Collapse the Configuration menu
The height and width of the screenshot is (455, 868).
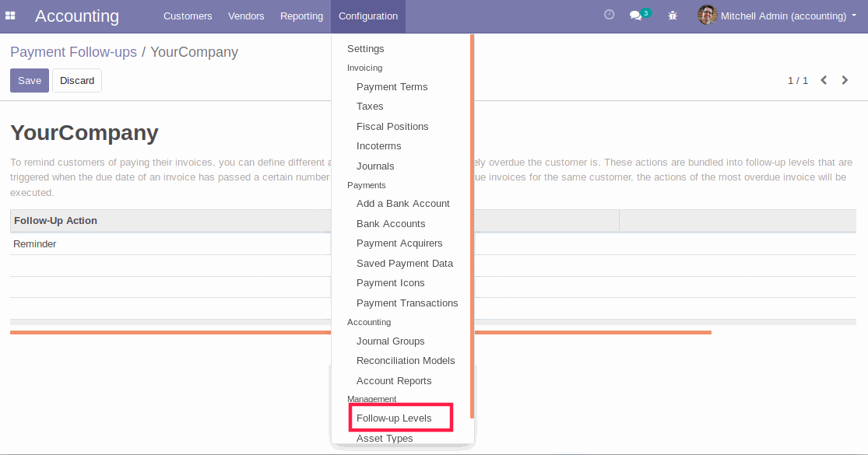click(368, 16)
